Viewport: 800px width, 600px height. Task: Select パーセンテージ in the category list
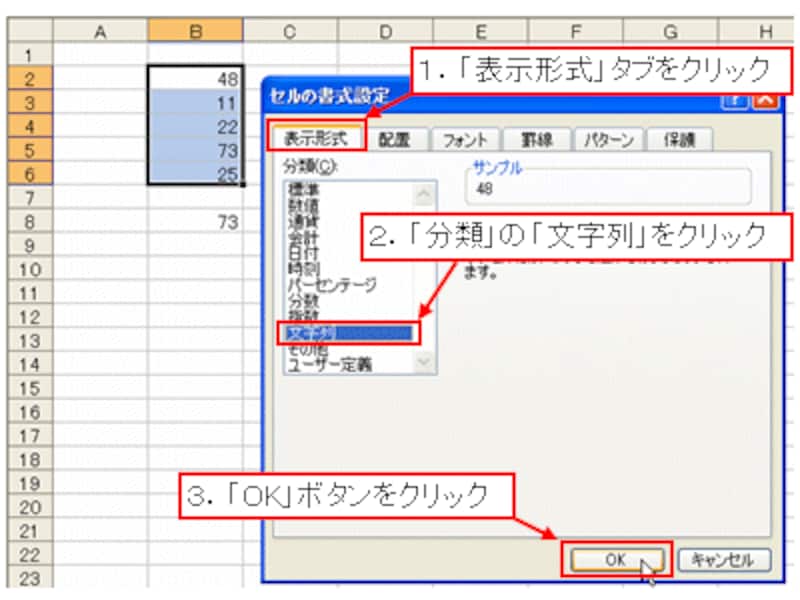point(332,284)
